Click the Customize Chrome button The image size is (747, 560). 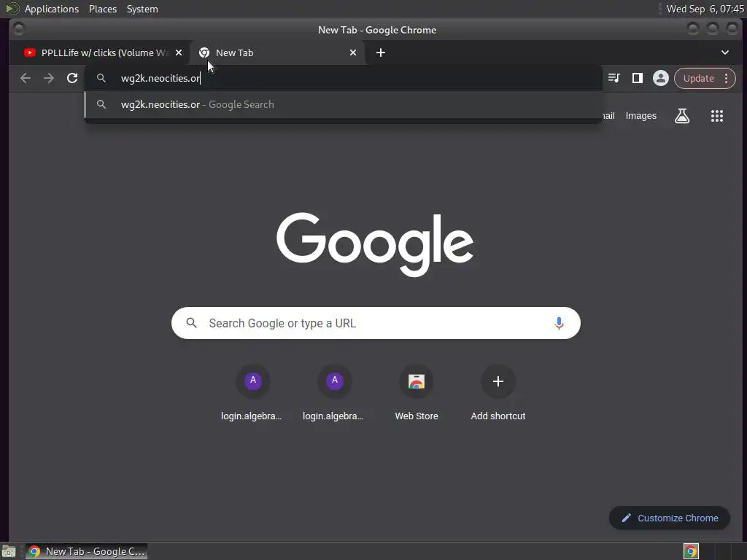[670, 518]
